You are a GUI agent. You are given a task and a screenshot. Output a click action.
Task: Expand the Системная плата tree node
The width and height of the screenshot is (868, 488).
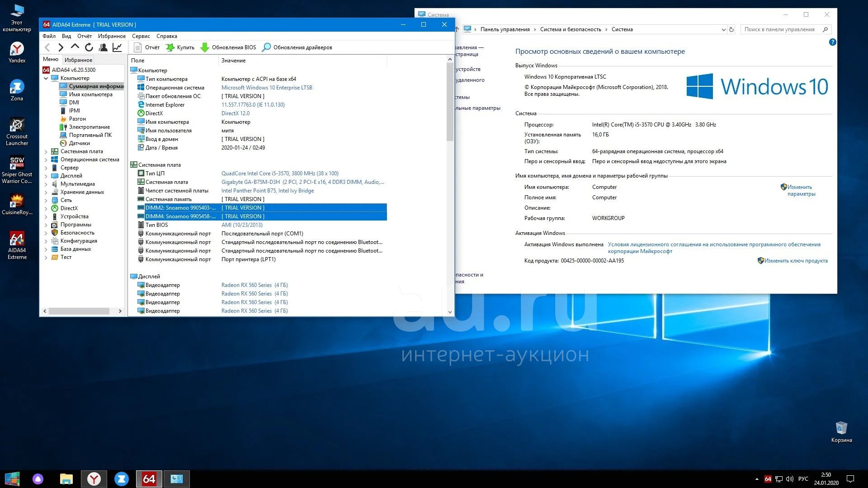pyautogui.click(x=46, y=152)
